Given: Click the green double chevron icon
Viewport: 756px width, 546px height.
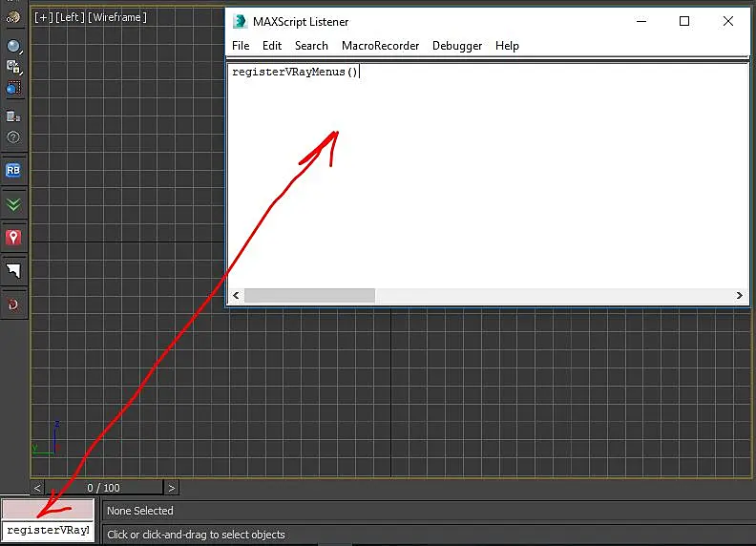Looking at the screenshot, I should coord(13,204).
